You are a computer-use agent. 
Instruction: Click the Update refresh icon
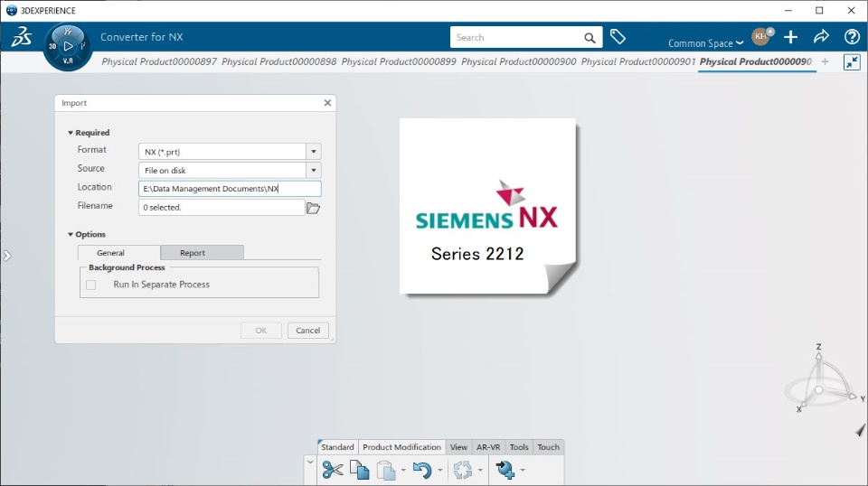pyautogui.click(x=463, y=470)
